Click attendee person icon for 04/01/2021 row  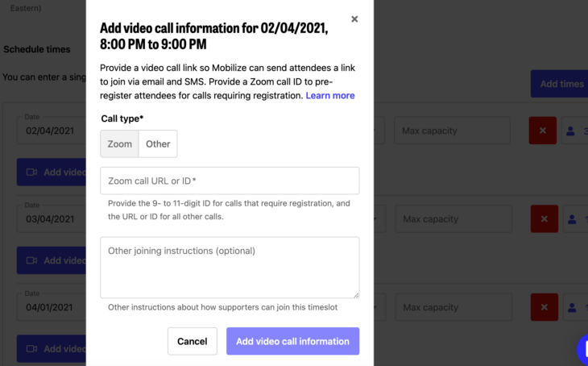point(572,307)
